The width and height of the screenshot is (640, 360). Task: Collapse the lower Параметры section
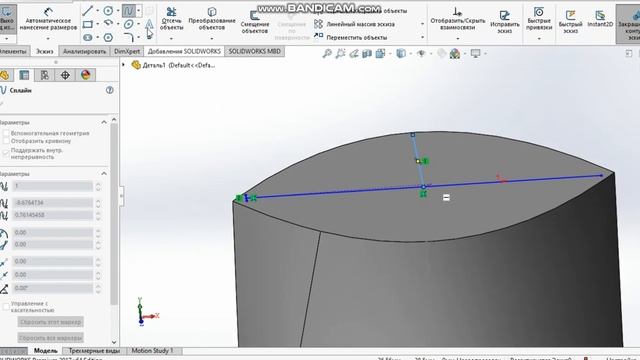coord(104,174)
